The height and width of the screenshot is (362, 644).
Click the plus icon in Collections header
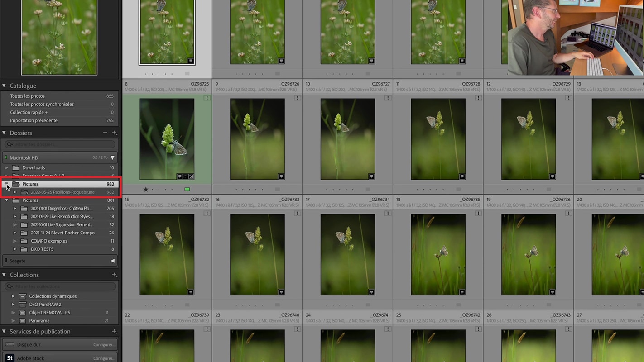click(115, 275)
